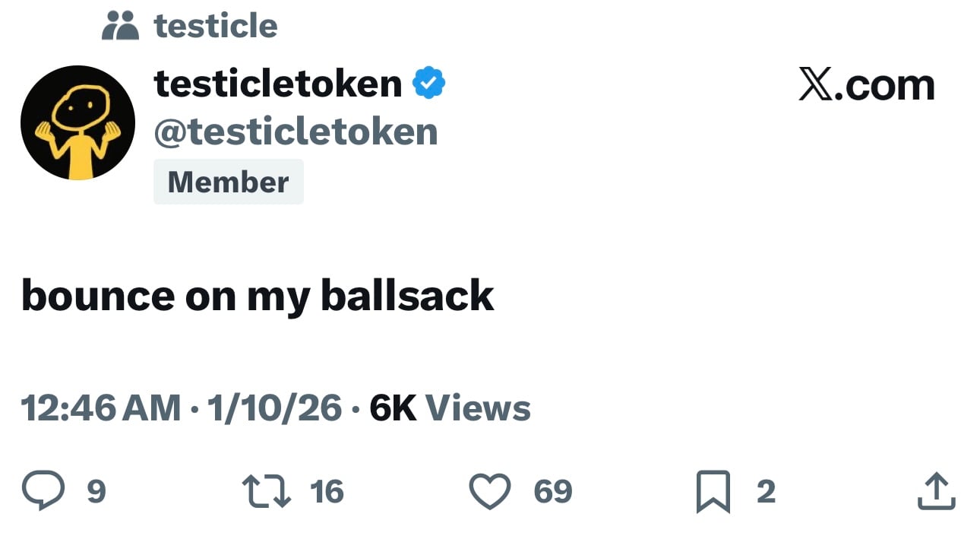Open the community name link at top
The width and height of the screenshot is (980, 555).
tap(216, 26)
